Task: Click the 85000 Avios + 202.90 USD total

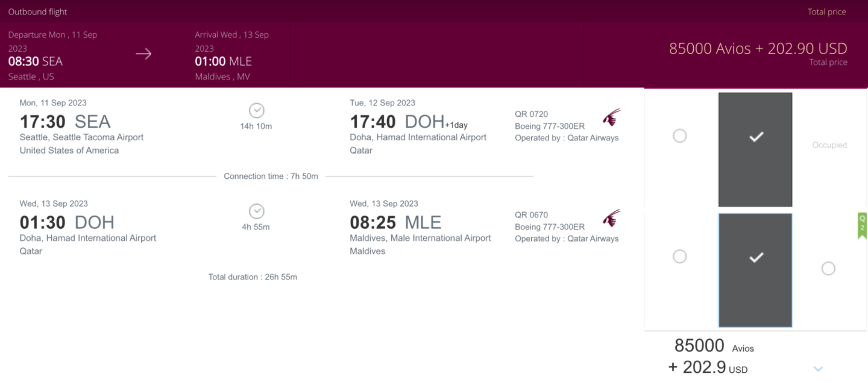Action: (758, 49)
